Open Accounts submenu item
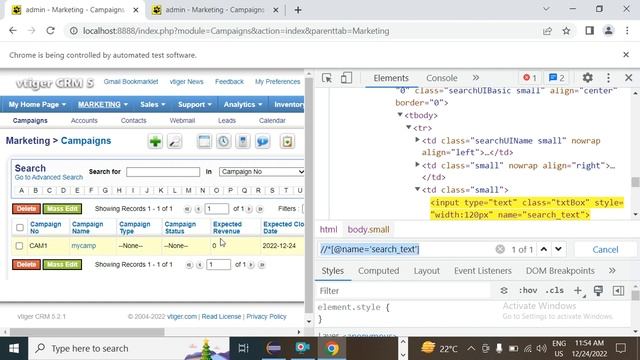This screenshot has width=640, height=360. click(x=84, y=120)
